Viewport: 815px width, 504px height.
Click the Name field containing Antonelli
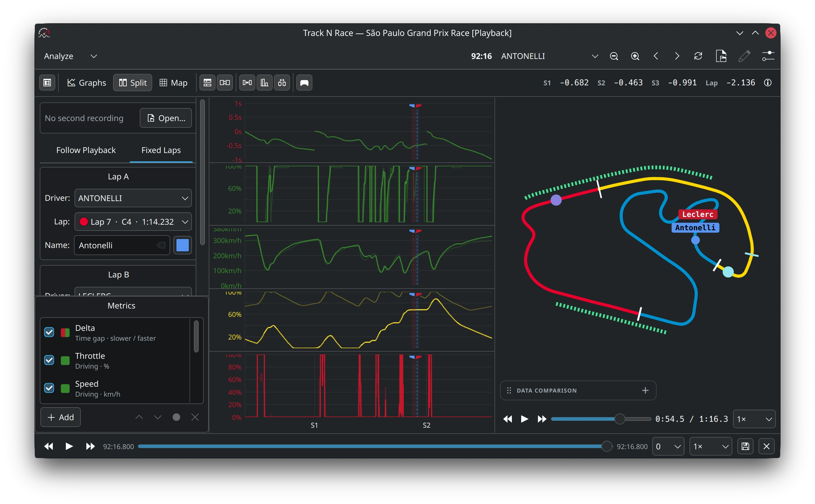pos(122,245)
